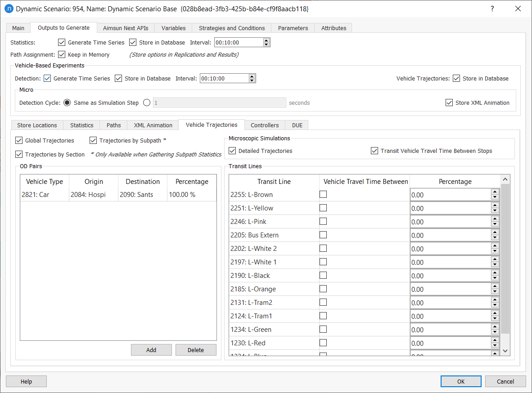Decrement L-Pink percentage spinner down
This screenshot has width=532, height=393.
[495, 224]
